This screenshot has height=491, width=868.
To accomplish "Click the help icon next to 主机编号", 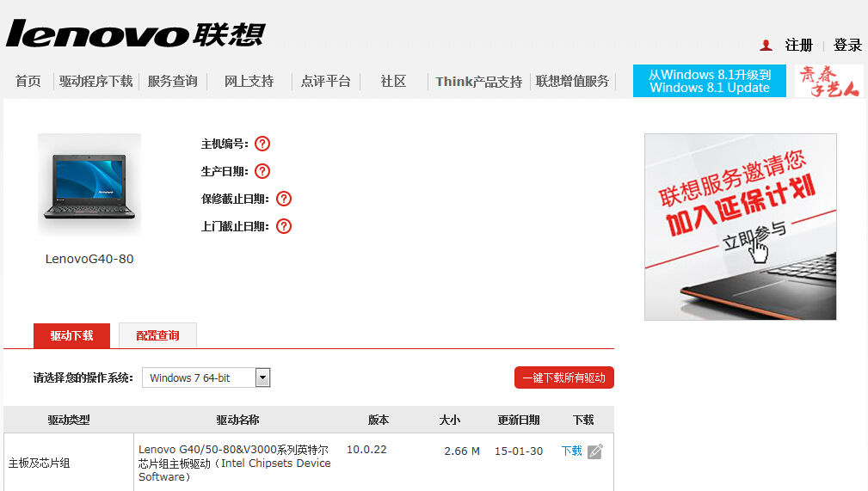I will point(262,144).
